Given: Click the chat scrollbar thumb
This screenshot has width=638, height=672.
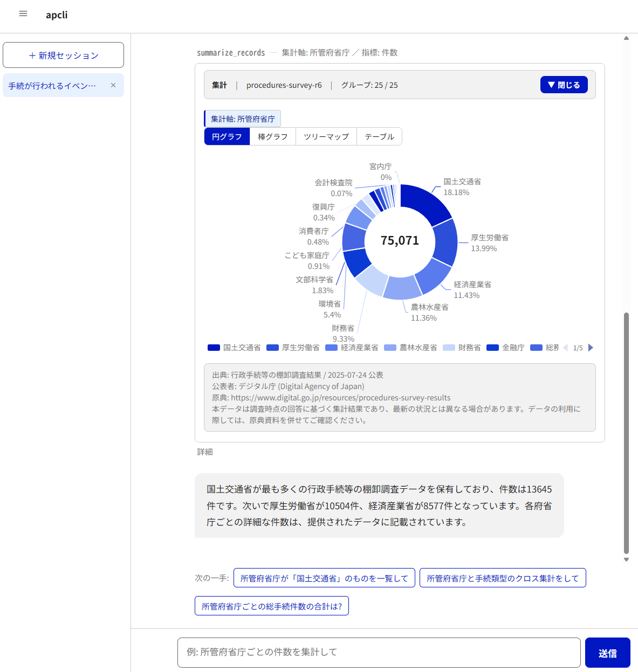Looking at the screenshot, I should click(x=626, y=433).
